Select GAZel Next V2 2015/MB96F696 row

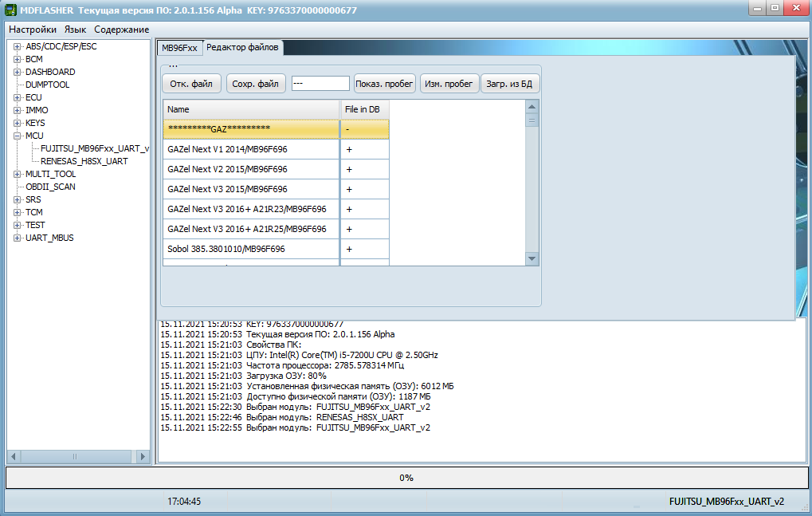click(276, 169)
